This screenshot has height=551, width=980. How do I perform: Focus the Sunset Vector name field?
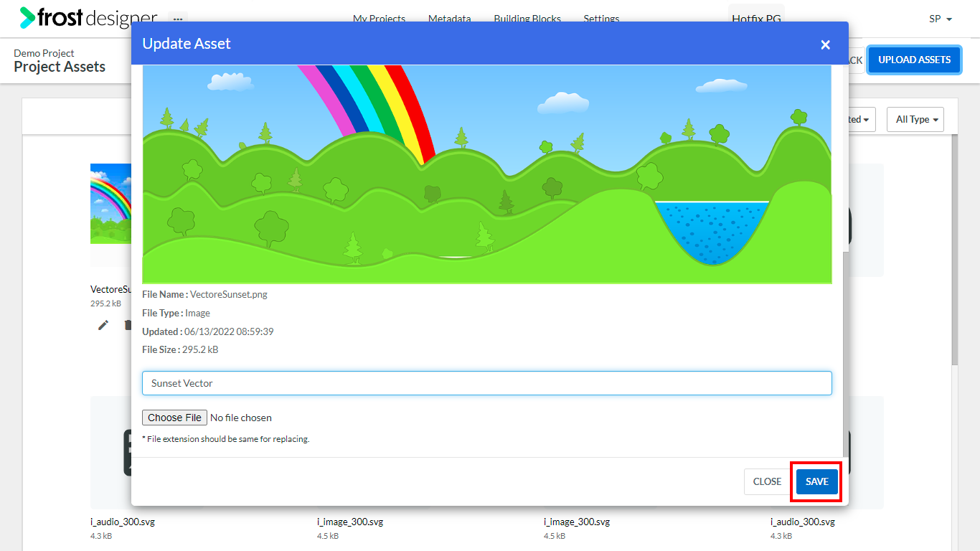[x=487, y=383]
